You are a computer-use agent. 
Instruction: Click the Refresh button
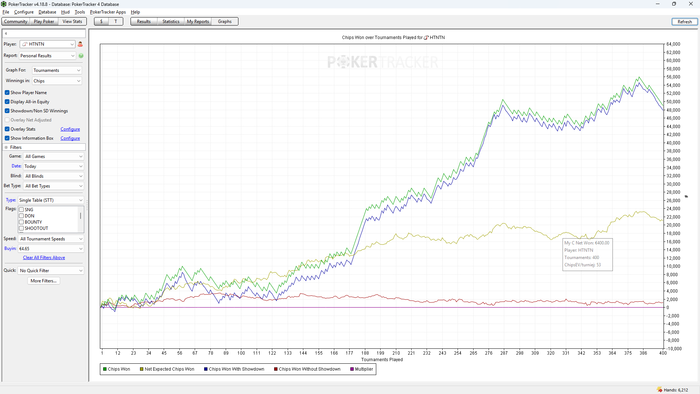tap(684, 21)
